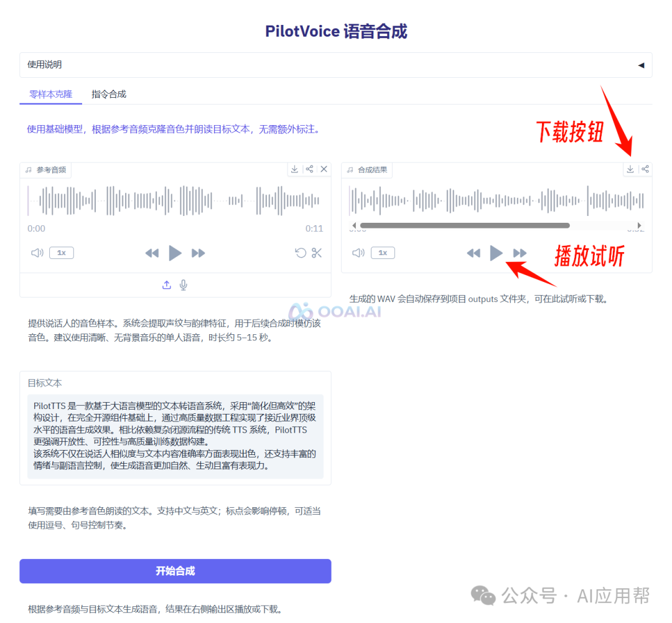Upload a new reference audio file

tap(167, 284)
